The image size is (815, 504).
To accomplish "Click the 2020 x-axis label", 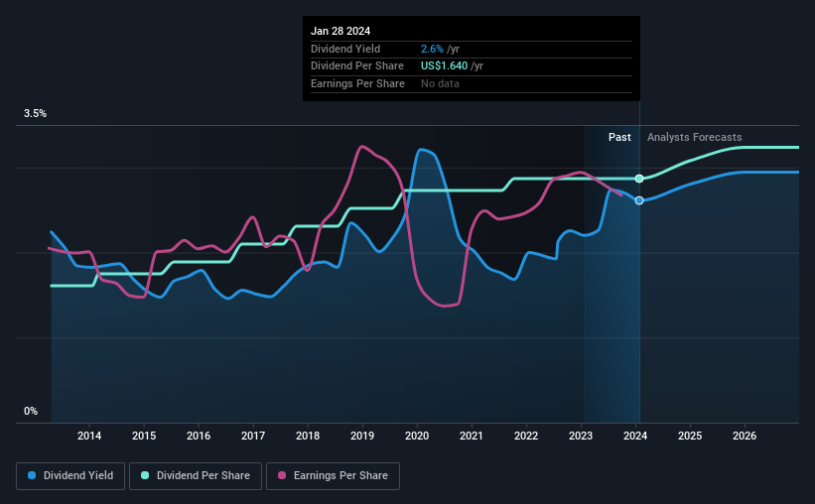I will coord(417,436).
